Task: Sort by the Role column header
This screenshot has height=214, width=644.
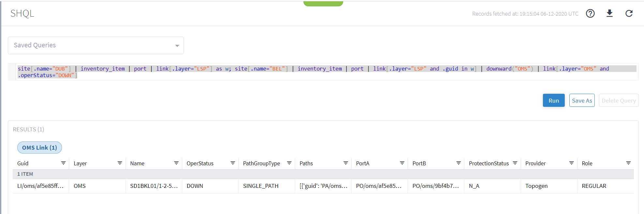Action: coord(587,163)
